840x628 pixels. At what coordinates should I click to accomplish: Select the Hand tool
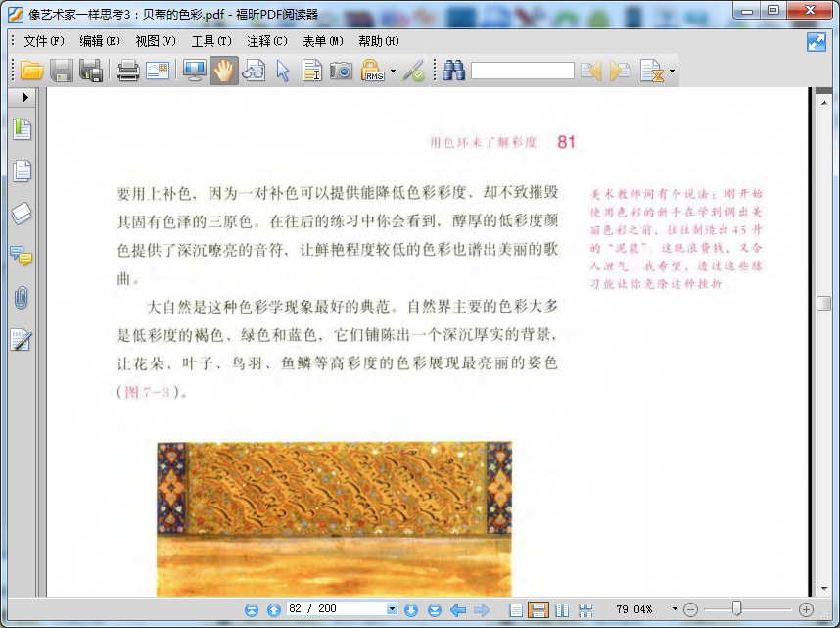[224, 71]
